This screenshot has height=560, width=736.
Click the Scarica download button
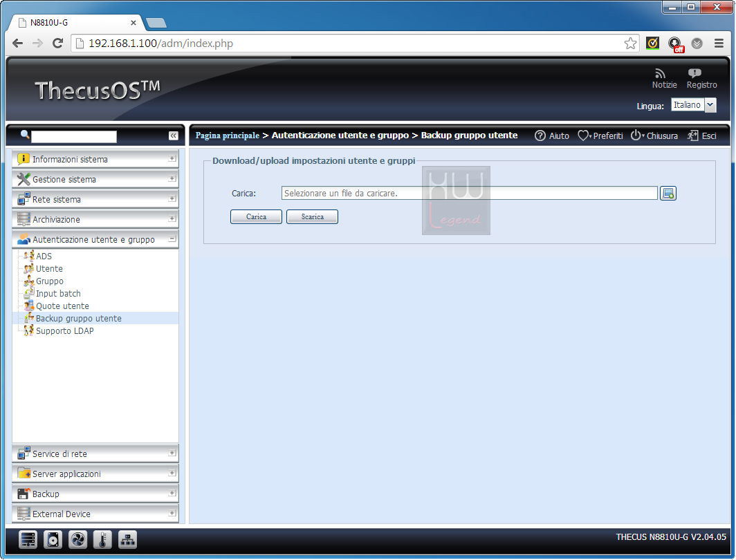[312, 216]
